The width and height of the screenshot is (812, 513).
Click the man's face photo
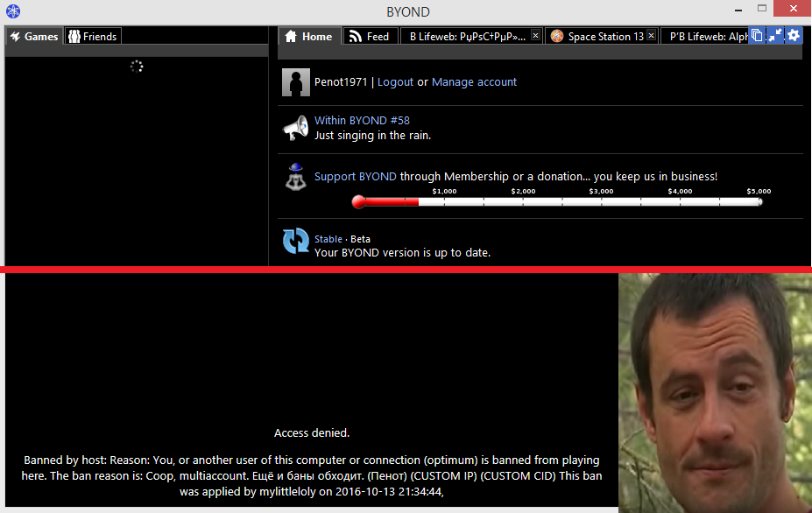pyautogui.click(x=715, y=393)
